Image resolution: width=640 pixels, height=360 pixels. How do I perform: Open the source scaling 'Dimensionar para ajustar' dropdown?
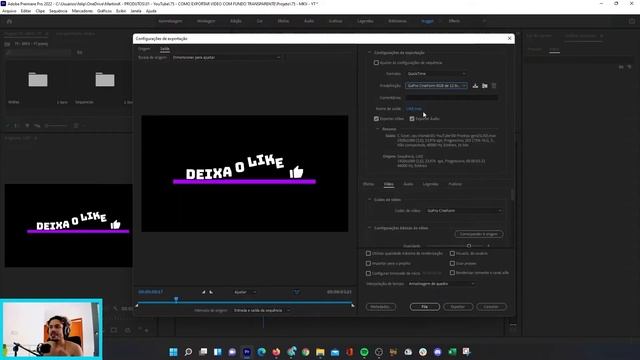pyautogui.click(x=226, y=58)
